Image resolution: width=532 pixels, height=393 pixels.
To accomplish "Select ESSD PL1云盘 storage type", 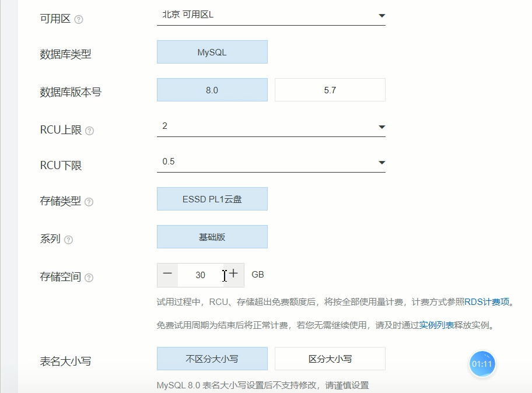I will pos(212,199).
